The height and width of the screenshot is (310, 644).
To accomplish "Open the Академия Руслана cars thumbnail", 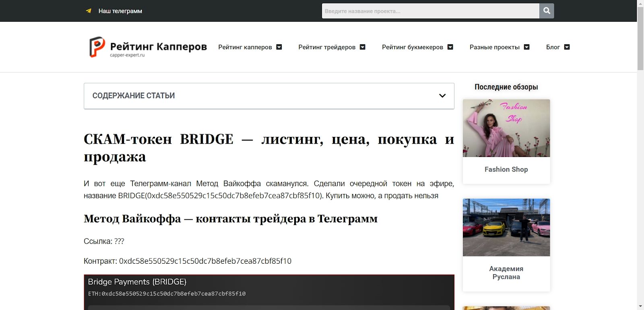I will pyautogui.click(x=506, y=227).
